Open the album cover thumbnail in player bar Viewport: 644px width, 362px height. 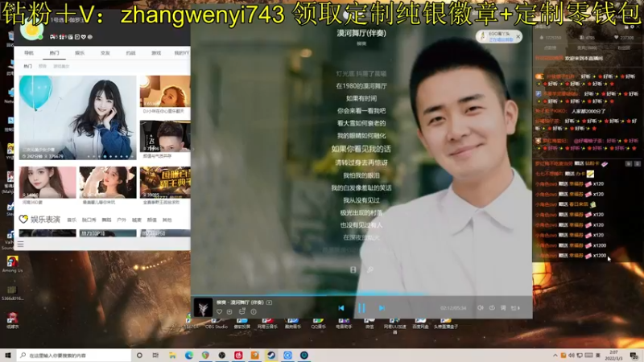tap(203, 307)
